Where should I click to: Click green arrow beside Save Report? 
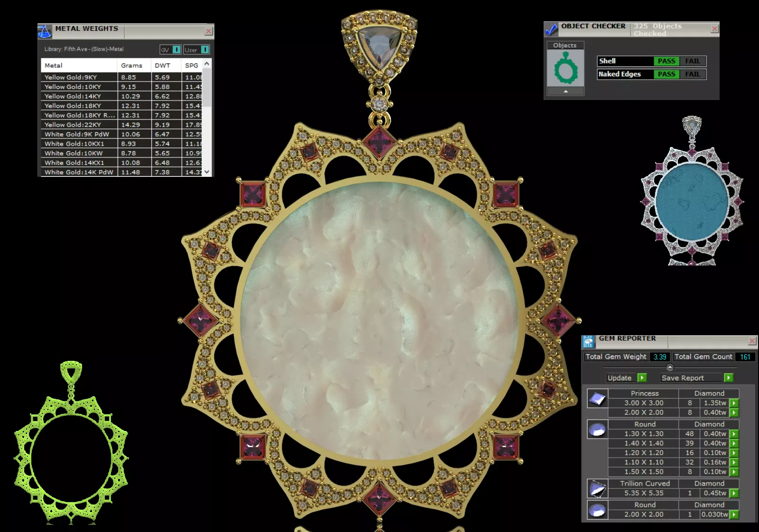coord(729,378)
